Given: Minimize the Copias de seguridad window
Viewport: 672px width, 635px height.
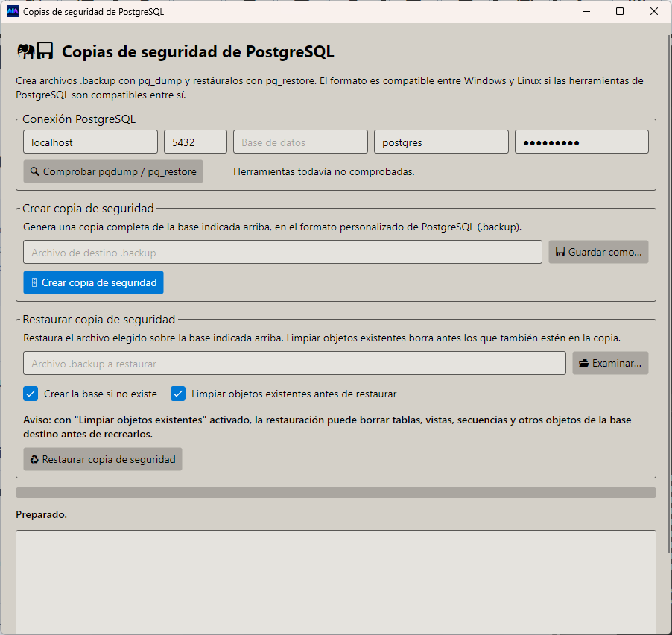Looking at the screenshot, I should [586, 12].
